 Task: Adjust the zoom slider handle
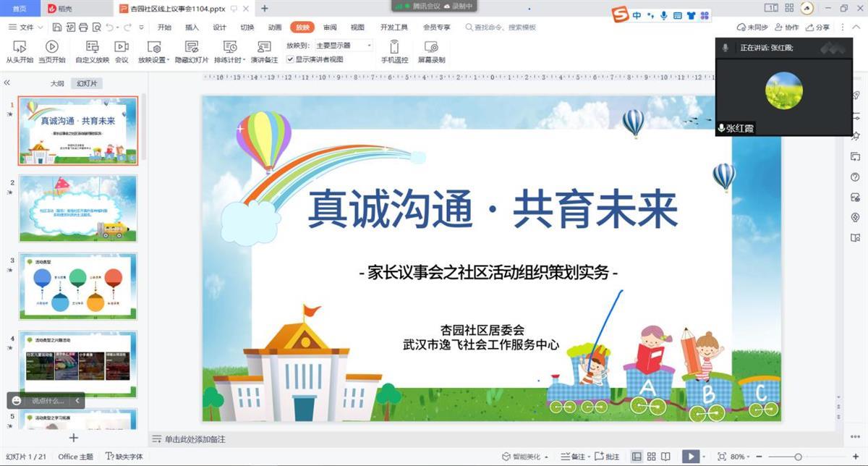pos(798,457)
